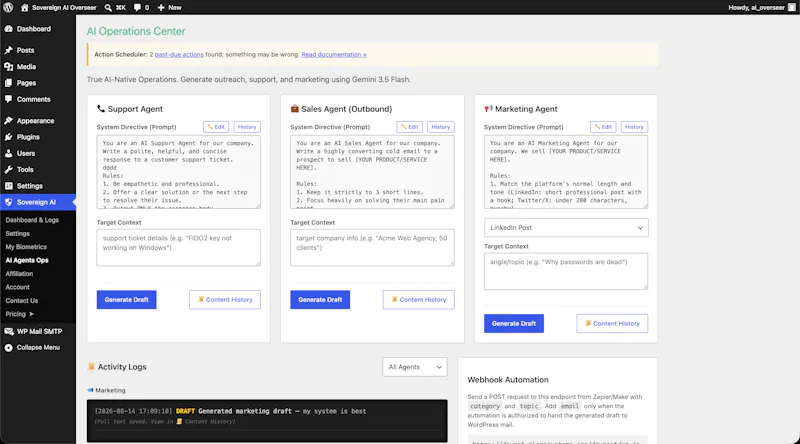Open the Plugins menu
The height and width of the screenshot is (444, 800).
point(38,137)
